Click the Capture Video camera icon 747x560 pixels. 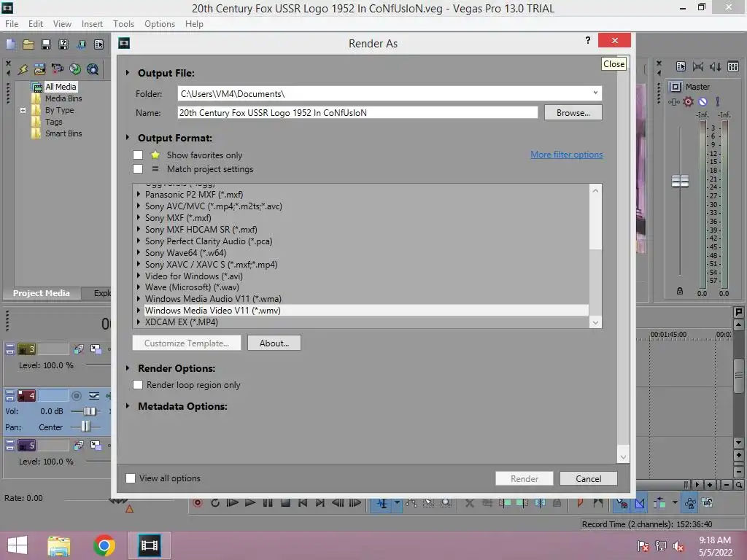[57, 69]
